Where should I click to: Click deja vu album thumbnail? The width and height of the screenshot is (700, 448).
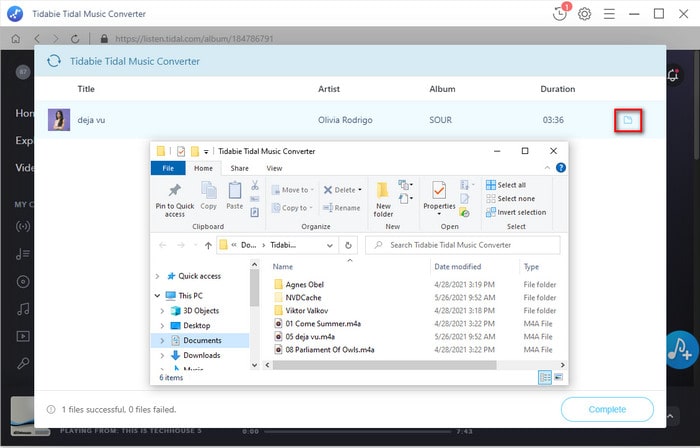coord(59,120)
